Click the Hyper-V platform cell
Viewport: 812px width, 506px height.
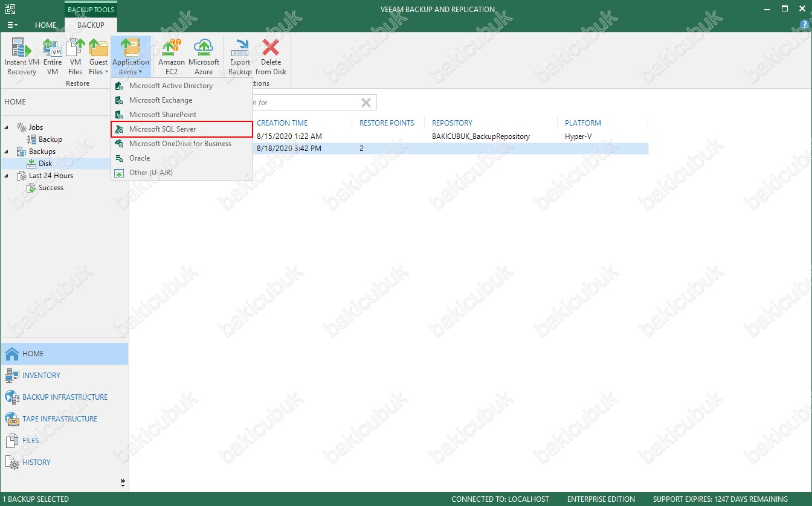[578, 136]
